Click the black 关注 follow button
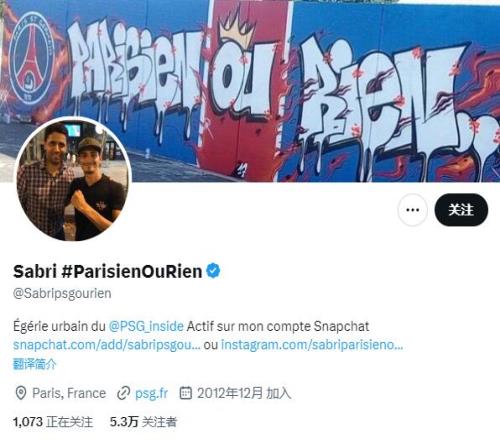Image resolution: width=500 pixels, height=440 pixels. 461,210
